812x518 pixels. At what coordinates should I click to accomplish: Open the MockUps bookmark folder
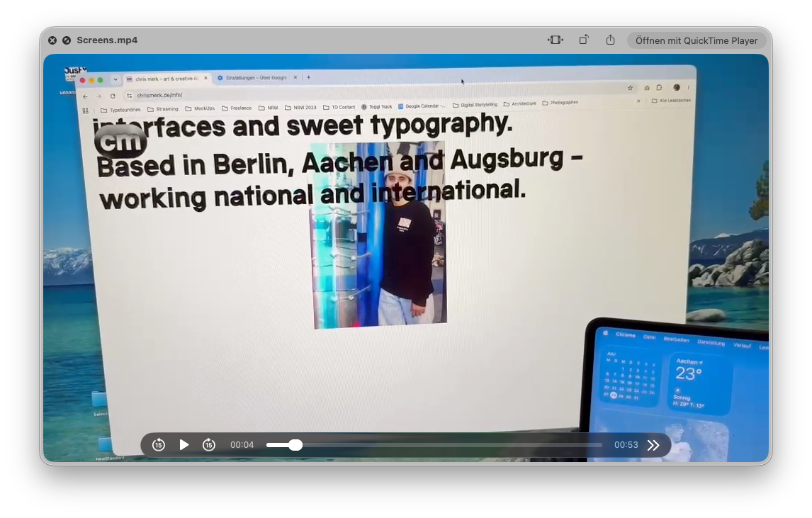point(200,109)
